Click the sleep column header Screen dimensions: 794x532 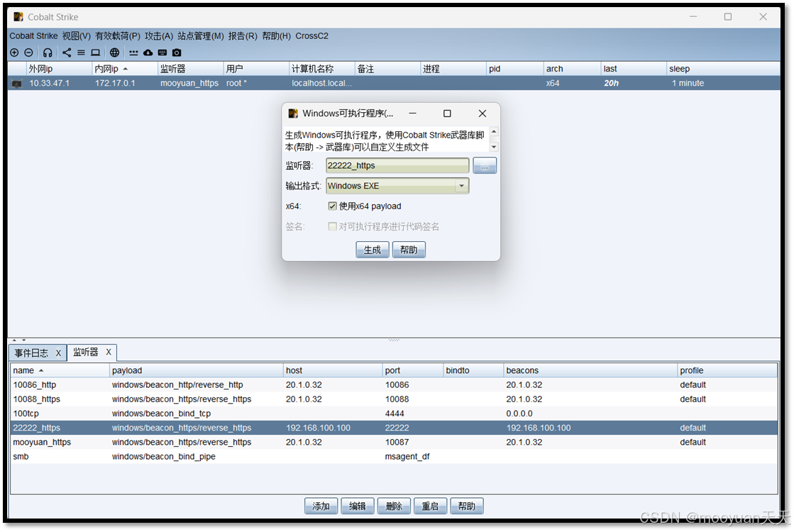[723, 68]
